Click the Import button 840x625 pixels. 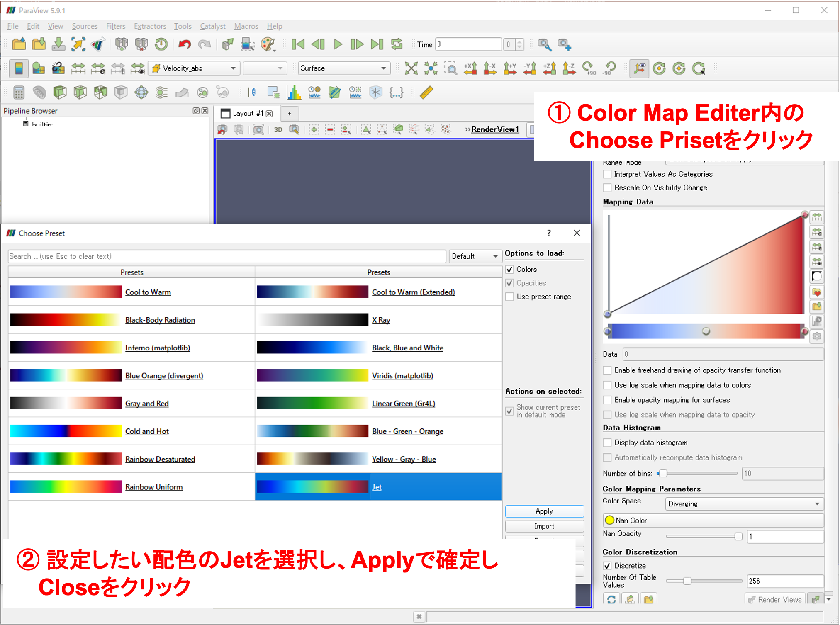pos(544,526)
